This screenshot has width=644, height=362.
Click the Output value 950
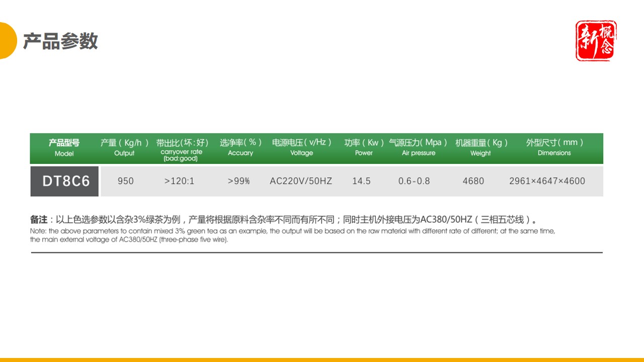(125, 181)
